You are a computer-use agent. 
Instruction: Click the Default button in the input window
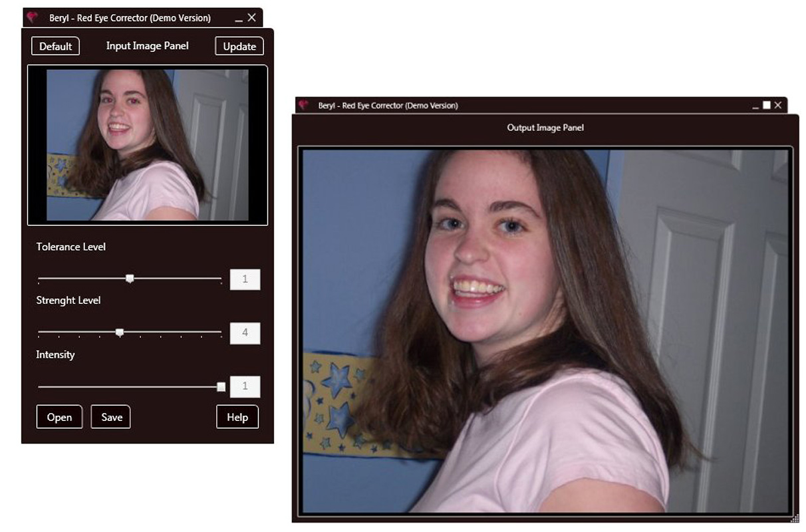[x=56, y=46]
